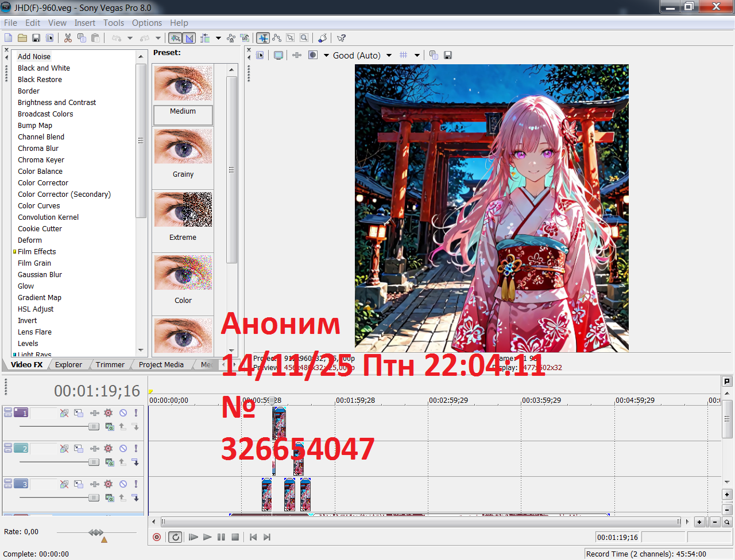The width and height of the screenshot is (735, 560).
Task: Click the level slider handle on track 1
Action: pyautogui.click(x=94, y=427)
